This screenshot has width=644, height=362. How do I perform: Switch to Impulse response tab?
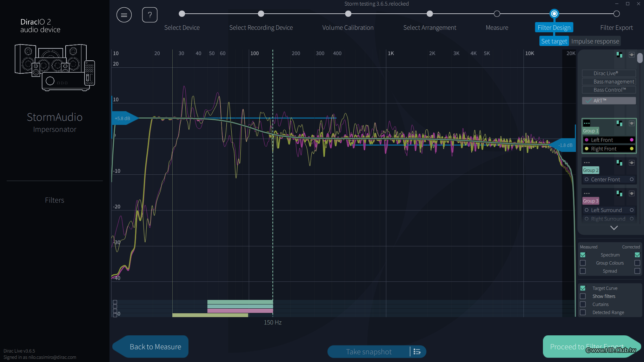pyautogui.click(x=595, y=41)
